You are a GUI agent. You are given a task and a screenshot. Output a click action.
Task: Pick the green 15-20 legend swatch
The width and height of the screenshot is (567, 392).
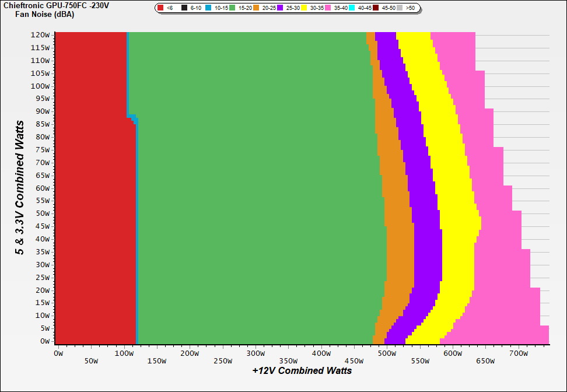click(x=232, y=8)
